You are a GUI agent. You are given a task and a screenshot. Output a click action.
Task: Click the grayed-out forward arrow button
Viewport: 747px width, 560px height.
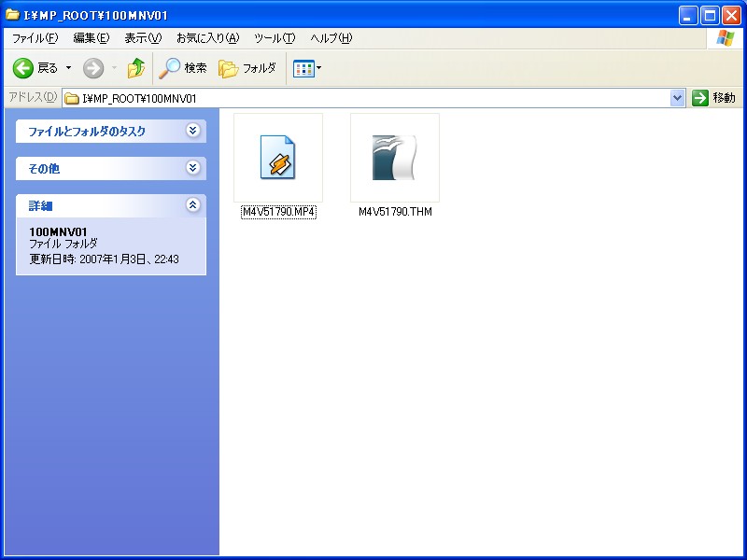[93, 68]
